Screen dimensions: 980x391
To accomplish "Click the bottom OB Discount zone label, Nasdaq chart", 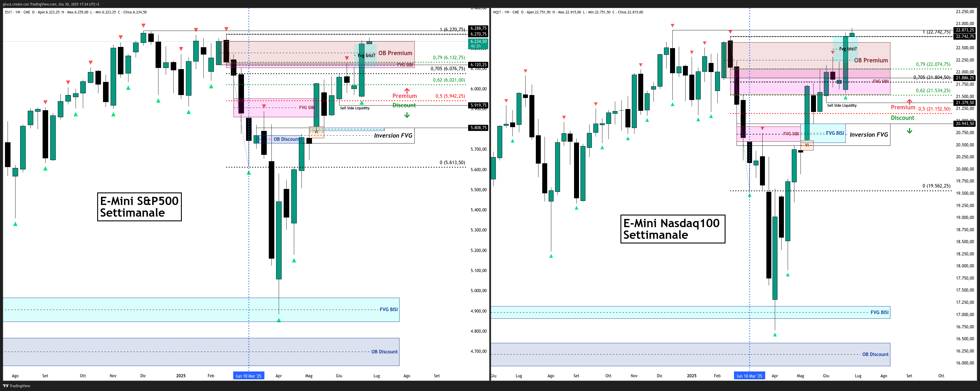I will point(875,355).
